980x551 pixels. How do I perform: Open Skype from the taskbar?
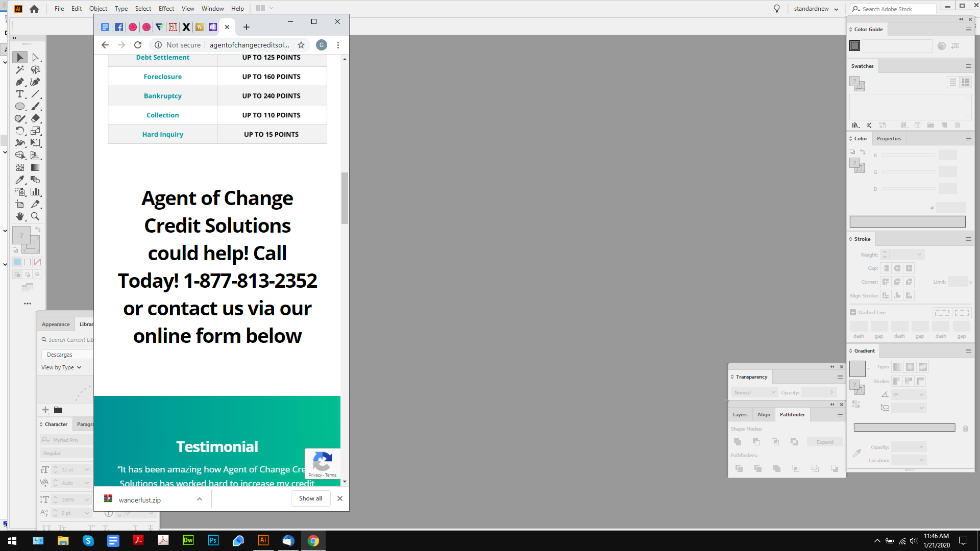(88, 540)
